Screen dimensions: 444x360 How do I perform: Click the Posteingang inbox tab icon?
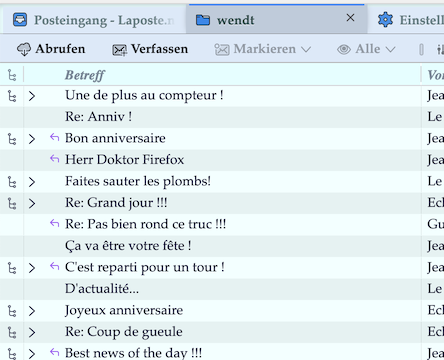[20, 20]
